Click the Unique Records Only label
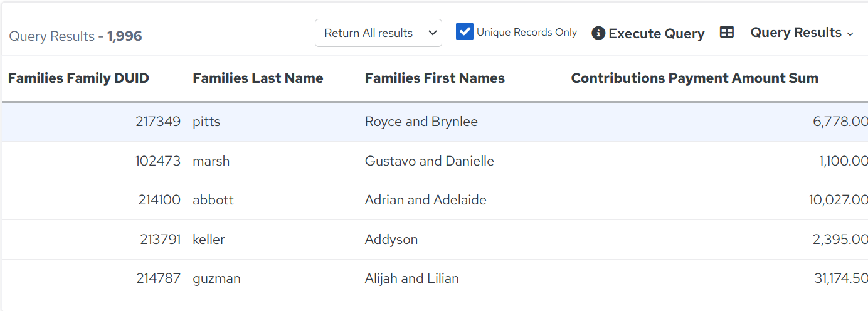The height and width of the screenshot is (311, 868). pos(527,33)
